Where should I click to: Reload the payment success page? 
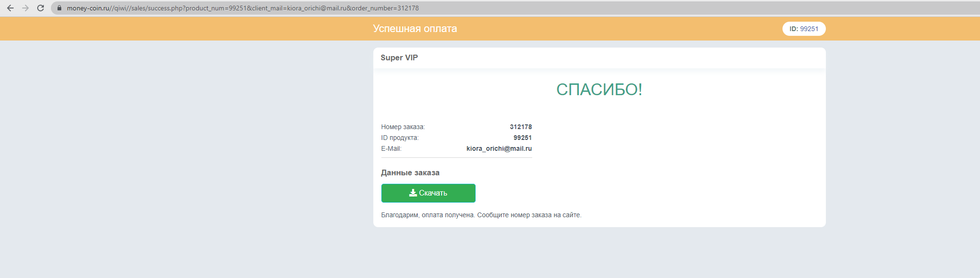(41, 8)
